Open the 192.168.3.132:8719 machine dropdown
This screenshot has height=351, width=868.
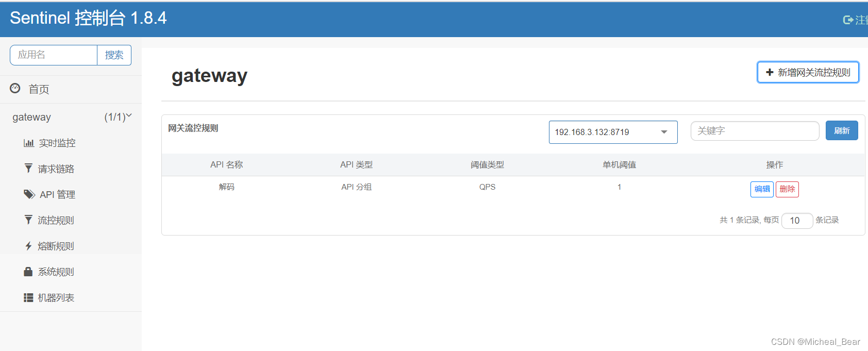613,132
